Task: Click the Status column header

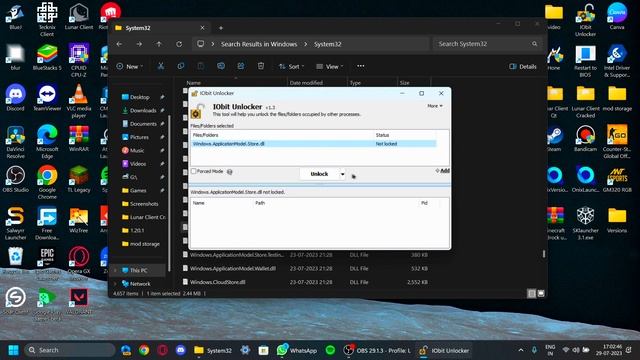Action: tap(382, 135)
